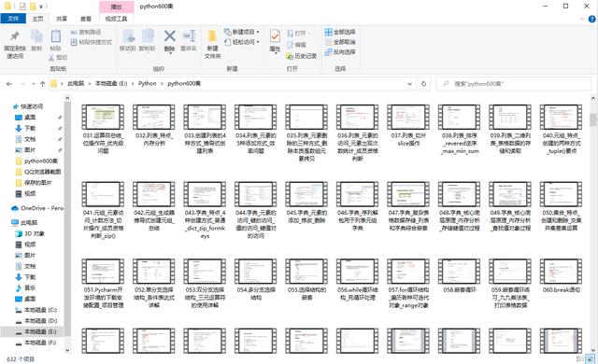Click 反向选择 (Invert selection)
Image resolution: width=598 pixels, height=364 pixels.
(340, 51)
